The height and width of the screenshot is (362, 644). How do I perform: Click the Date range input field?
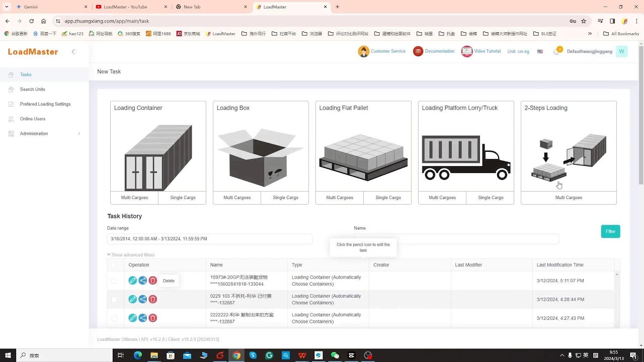click(209, 239)
